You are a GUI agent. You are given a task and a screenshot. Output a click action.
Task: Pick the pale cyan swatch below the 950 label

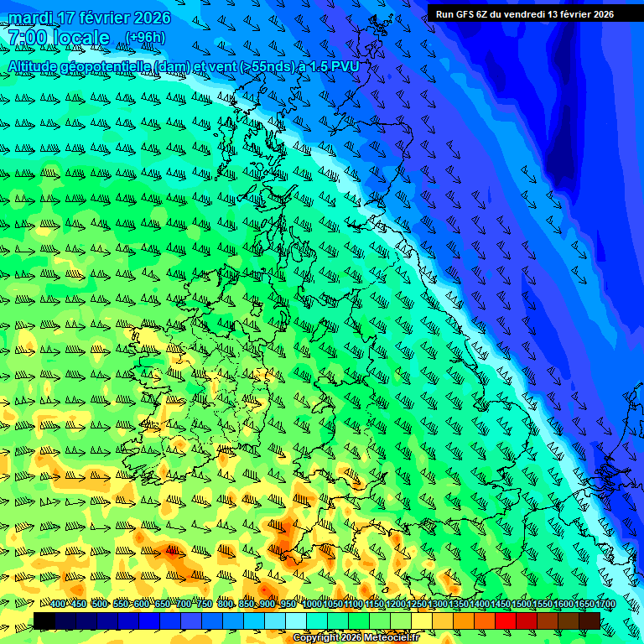click(x=296, y=621)
